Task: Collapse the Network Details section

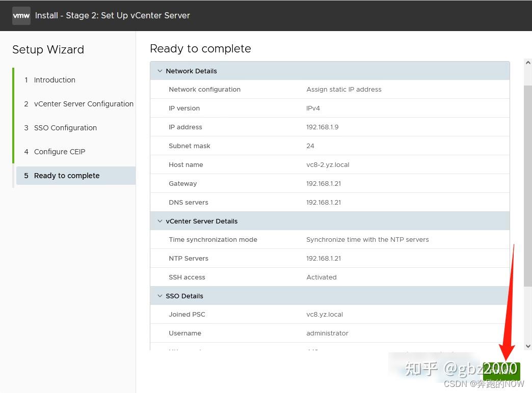Action: pyautogui.click(x=160, y=71)
